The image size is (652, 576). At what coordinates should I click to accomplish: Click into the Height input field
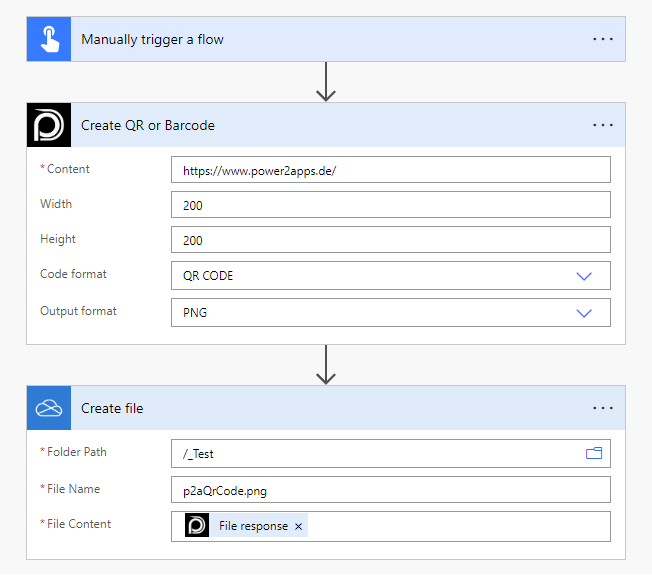pyautogui.click(x=390, y=241)
